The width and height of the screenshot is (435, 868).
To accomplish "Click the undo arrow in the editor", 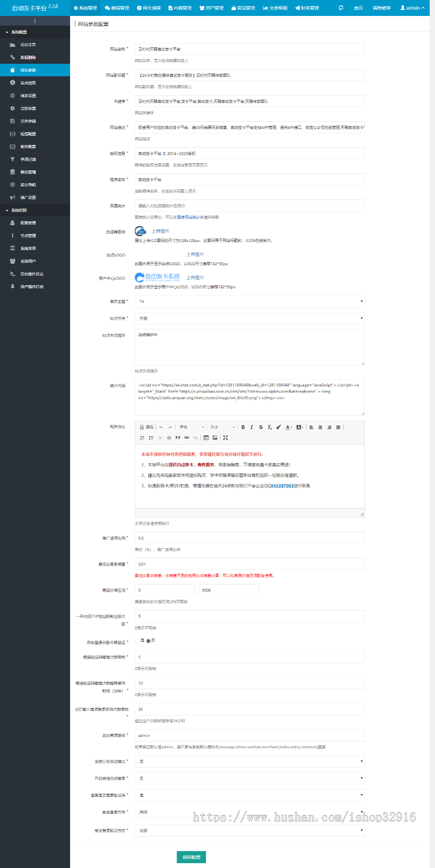I will 161,427.
